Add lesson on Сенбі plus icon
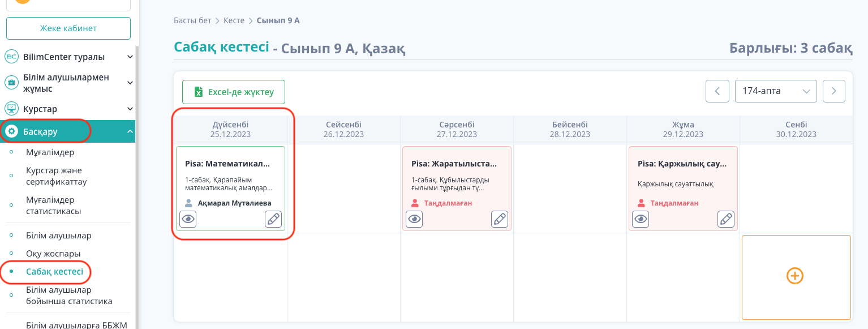The width and height of the screenshot is (868, 329). [x=795, y=276]
